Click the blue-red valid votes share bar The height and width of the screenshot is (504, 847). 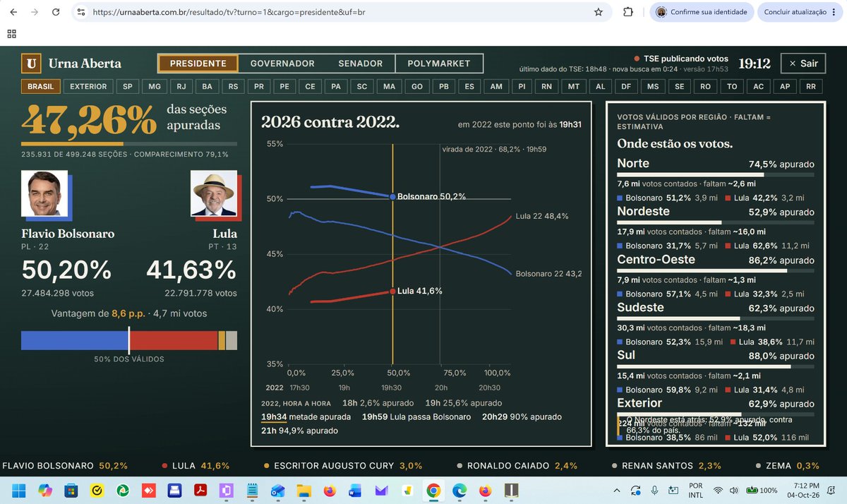coord(129,340)
